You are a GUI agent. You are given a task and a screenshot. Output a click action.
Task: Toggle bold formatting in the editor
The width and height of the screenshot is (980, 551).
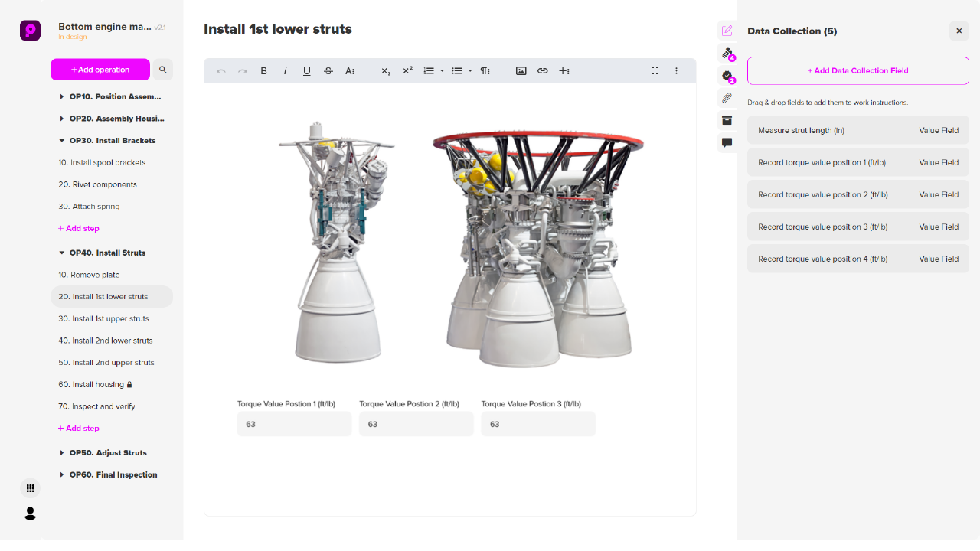coord(263,70)
